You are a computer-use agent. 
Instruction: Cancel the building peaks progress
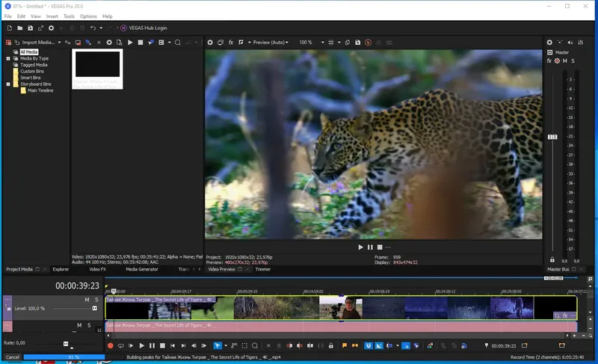tap(12, 357)
